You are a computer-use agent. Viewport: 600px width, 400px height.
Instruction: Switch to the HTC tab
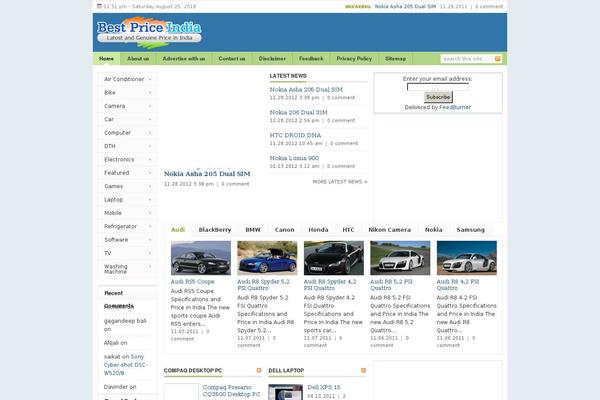pyautogui.click(x=348, y=230)
